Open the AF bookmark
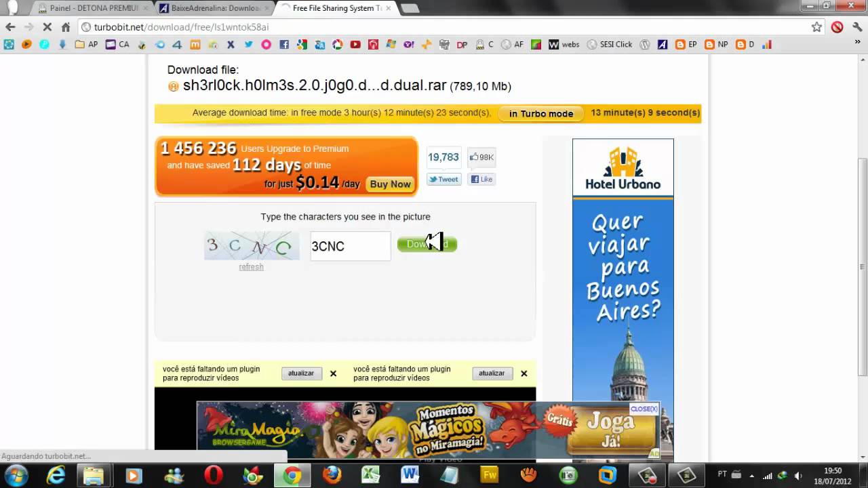 pos(512,45)
